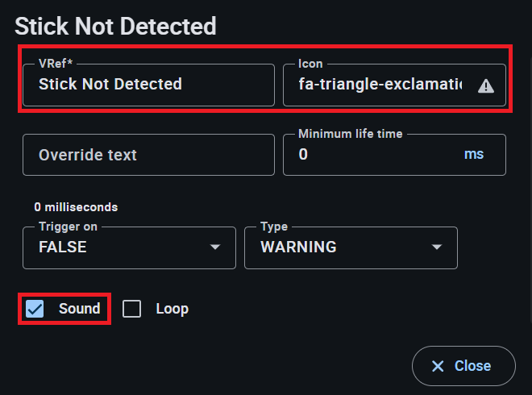Click the Trigger on field label
This screenshot has height=395, width=532.
(68, 227)
